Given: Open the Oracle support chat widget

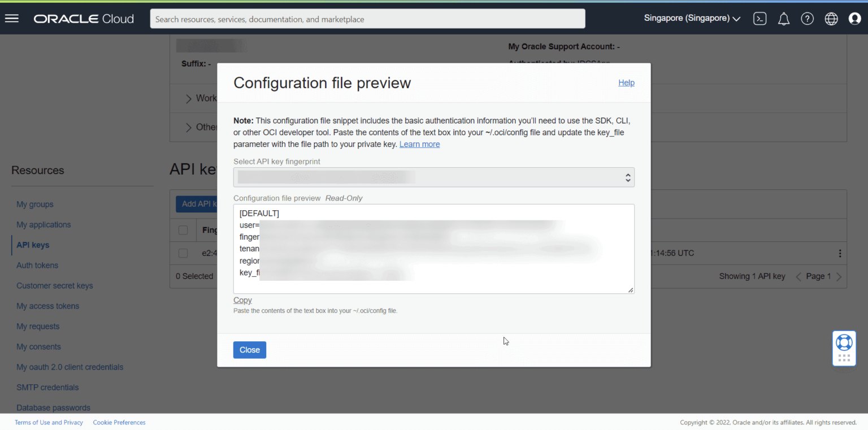Looking at the screenshot, I should pos(844,348).
